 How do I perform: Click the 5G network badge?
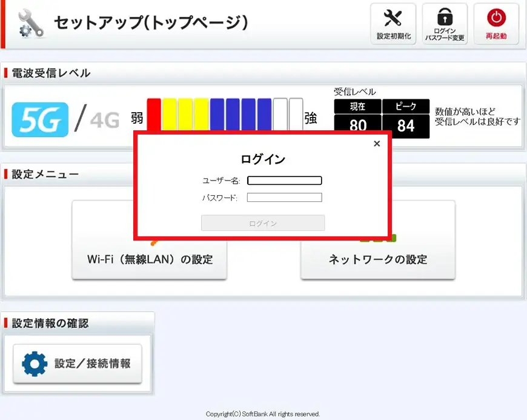40,120
